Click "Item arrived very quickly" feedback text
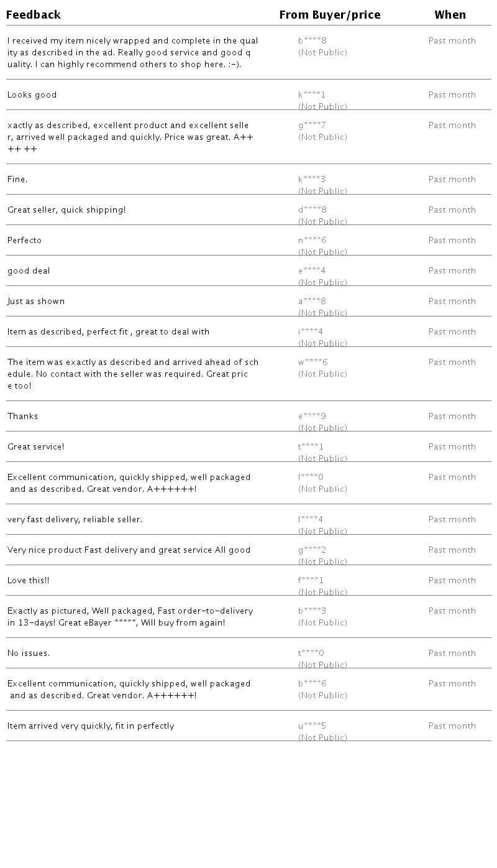497x868 pixels. [x=91, y=726]
